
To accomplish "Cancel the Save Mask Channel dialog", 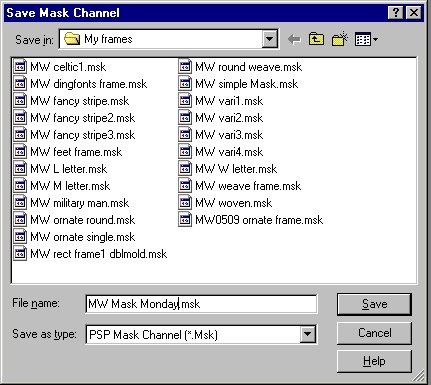I will click(x=374, y=333).
